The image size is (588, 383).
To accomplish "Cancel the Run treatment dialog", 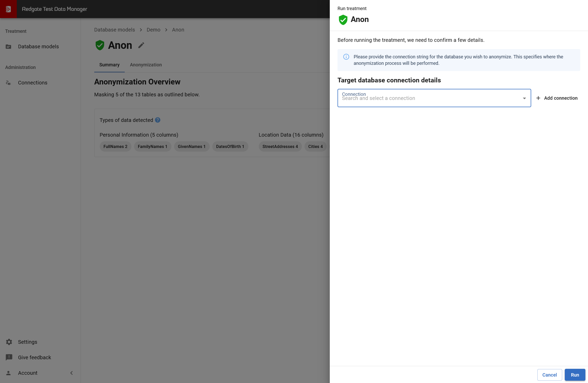I will coord(549,375).
